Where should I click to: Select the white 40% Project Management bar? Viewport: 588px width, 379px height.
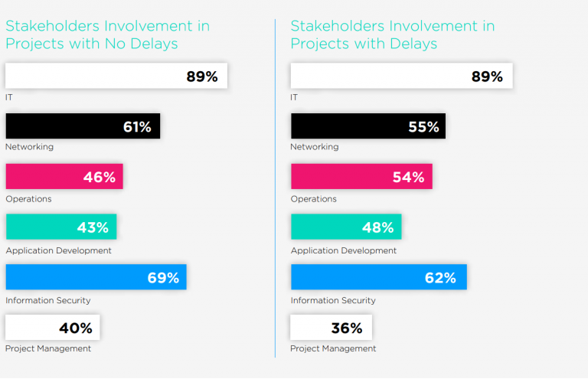click(x=52, y=328)
